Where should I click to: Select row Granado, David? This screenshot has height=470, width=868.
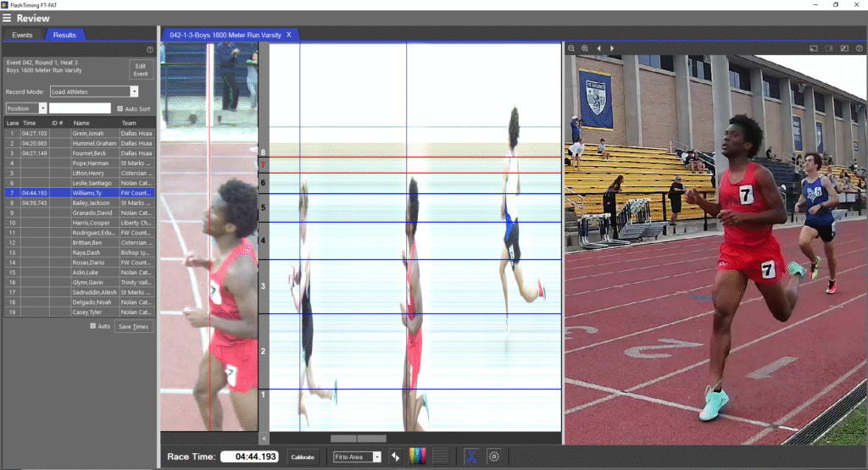[79, 213]
